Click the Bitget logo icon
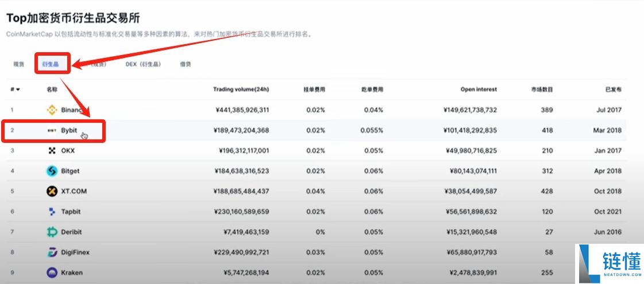 click(52, 171)
